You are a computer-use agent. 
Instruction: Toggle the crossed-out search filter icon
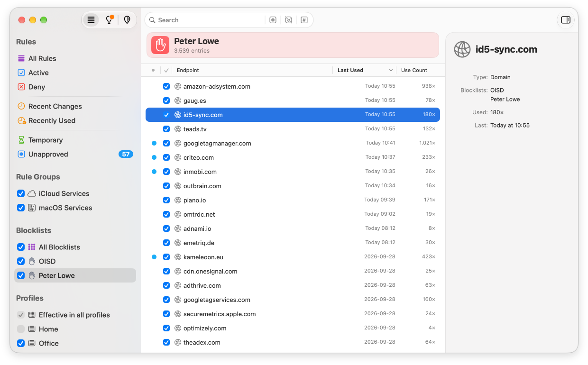click(288, 20)
